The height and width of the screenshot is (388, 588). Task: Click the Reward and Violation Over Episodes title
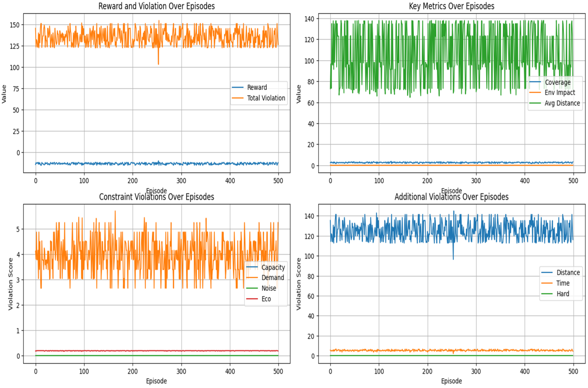click(156, 6)
